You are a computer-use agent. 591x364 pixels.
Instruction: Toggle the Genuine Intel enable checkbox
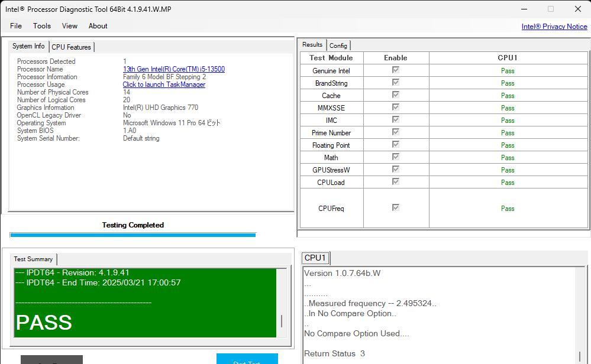click(x=395, y=70)
